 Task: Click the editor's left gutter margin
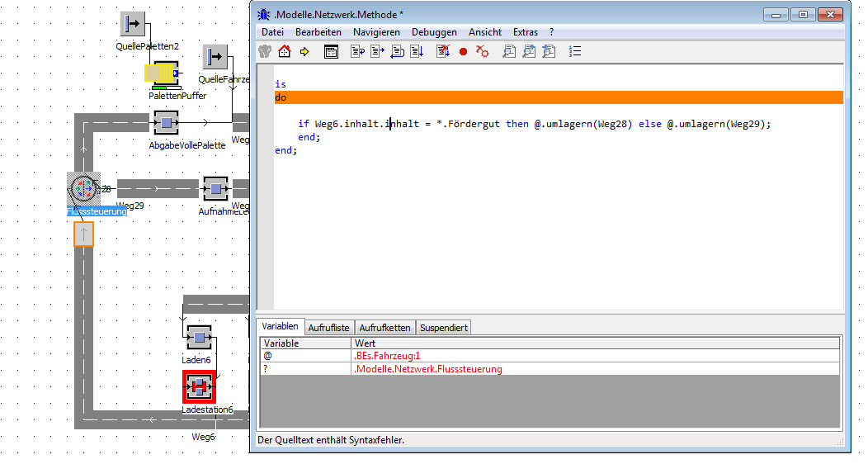coord(266,187)
